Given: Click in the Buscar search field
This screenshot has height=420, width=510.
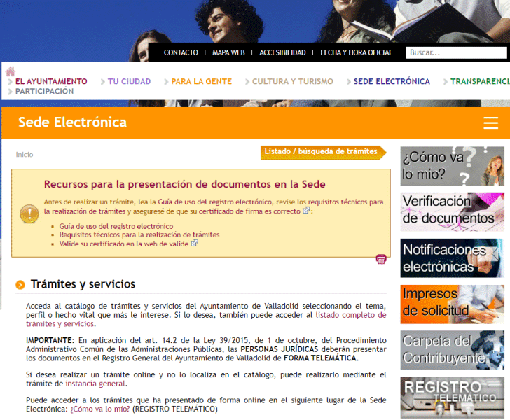Looking at the screenshot, I should 456,52.
